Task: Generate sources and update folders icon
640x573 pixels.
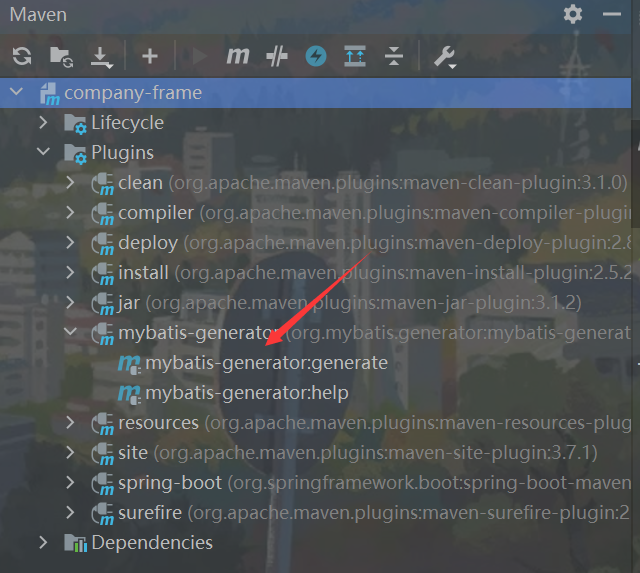Action: [x=61, y=57]
